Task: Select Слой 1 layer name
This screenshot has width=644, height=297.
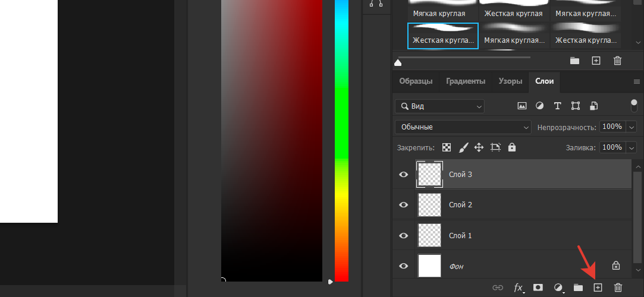Action: [x=460, y=235]
